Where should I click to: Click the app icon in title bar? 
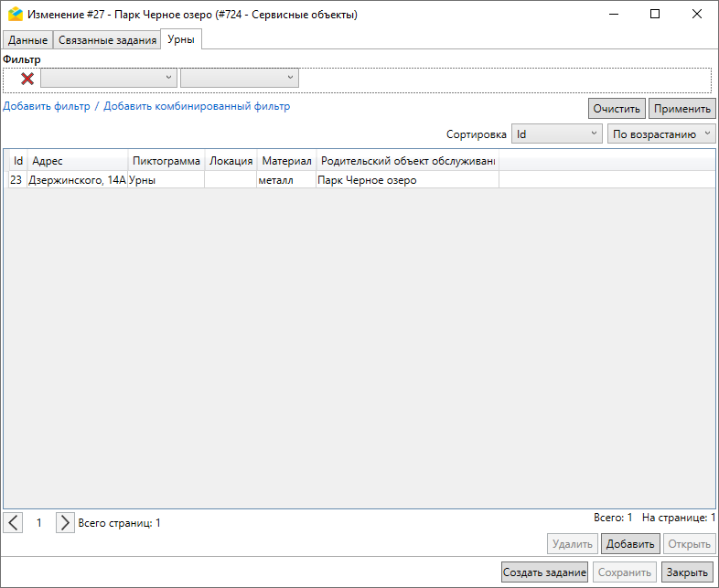(15, 15)
